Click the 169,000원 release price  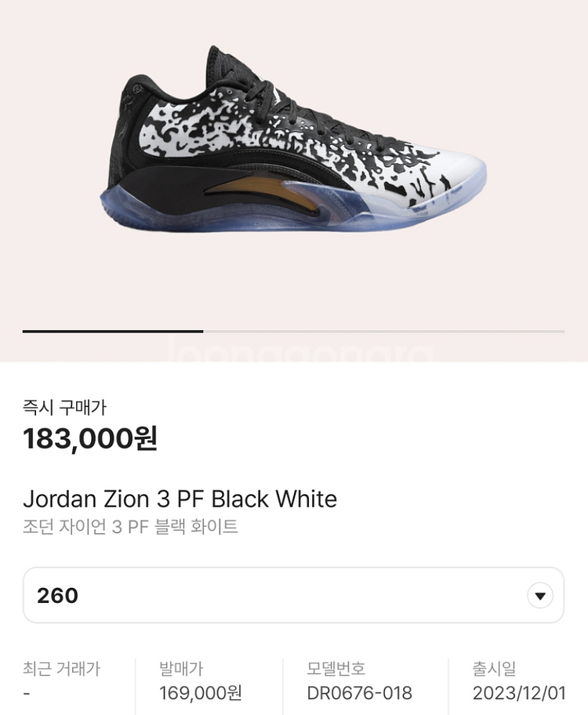(x=201, y=693)
